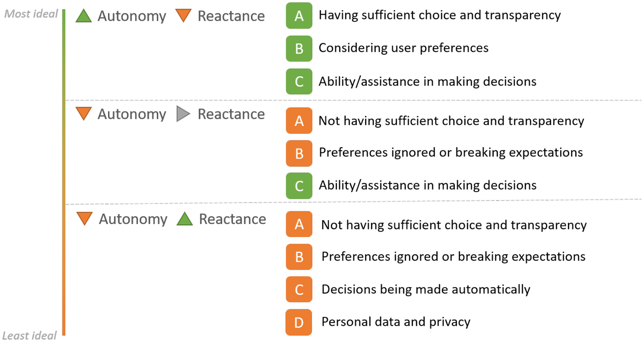Select the orange B badge in the bottom group
644x342 pixels.
299,257
